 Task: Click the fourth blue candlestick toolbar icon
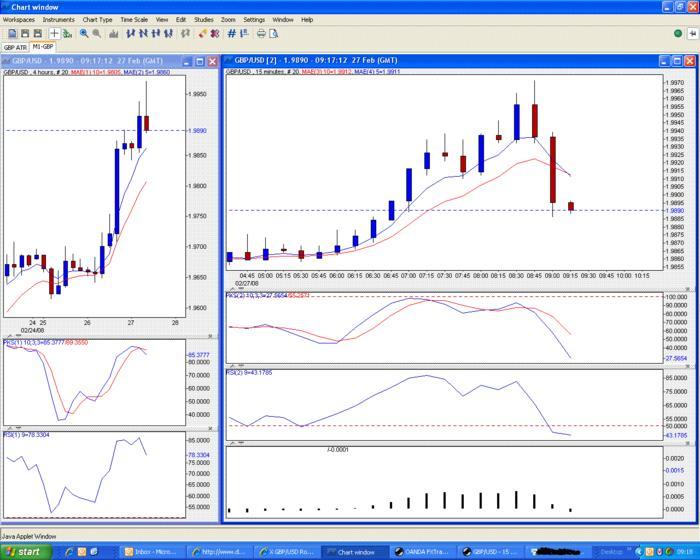pos(168,33)
